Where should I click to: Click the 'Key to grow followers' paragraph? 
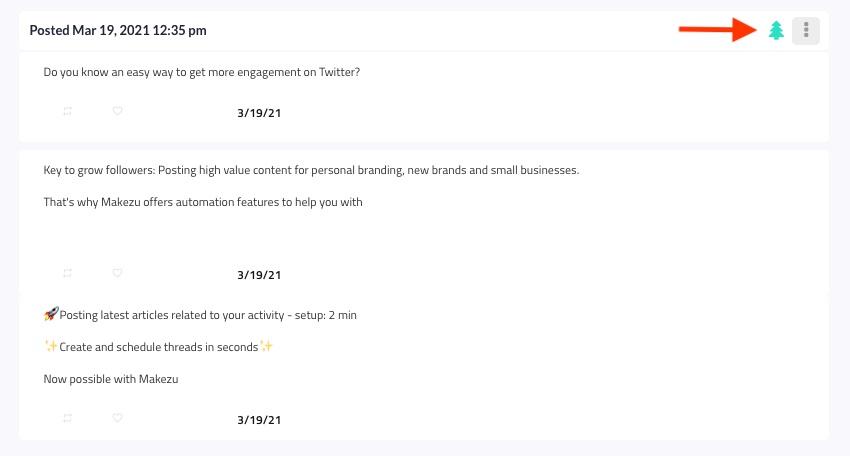[x=311, y=170]
